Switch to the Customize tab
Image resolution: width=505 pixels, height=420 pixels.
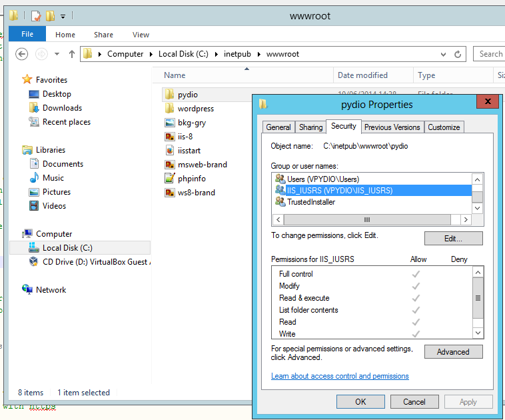[444, 127]
